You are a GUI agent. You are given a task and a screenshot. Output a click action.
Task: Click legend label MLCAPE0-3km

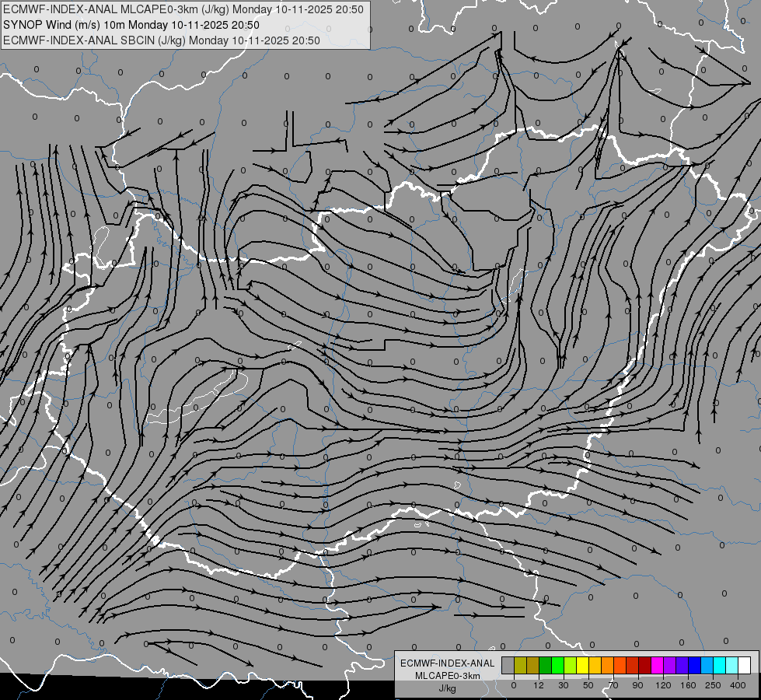(x=448, y=676)
